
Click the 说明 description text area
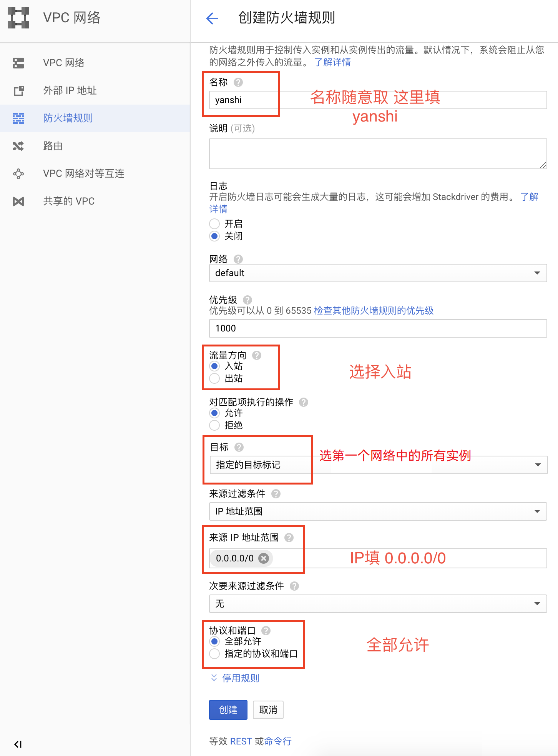pyautogui.click(x=378, y=154)
